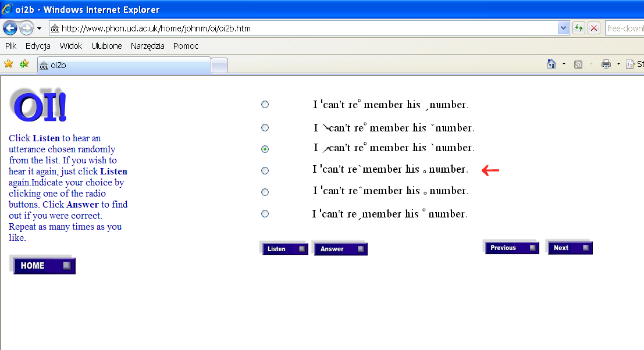Go forward with the Forward arrow
Image resolution: width=644 pixels, height=350 pixels.
point(26,28)
